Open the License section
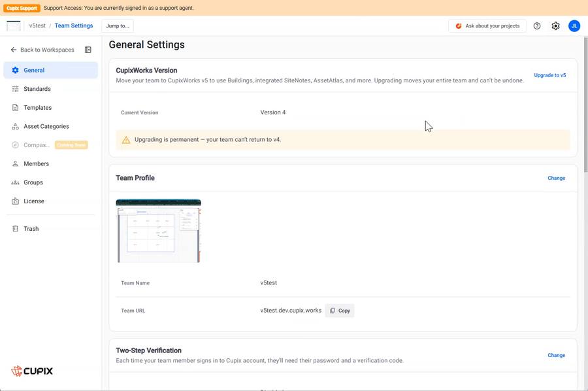588x391 pixels. click(x=50, y=201)
